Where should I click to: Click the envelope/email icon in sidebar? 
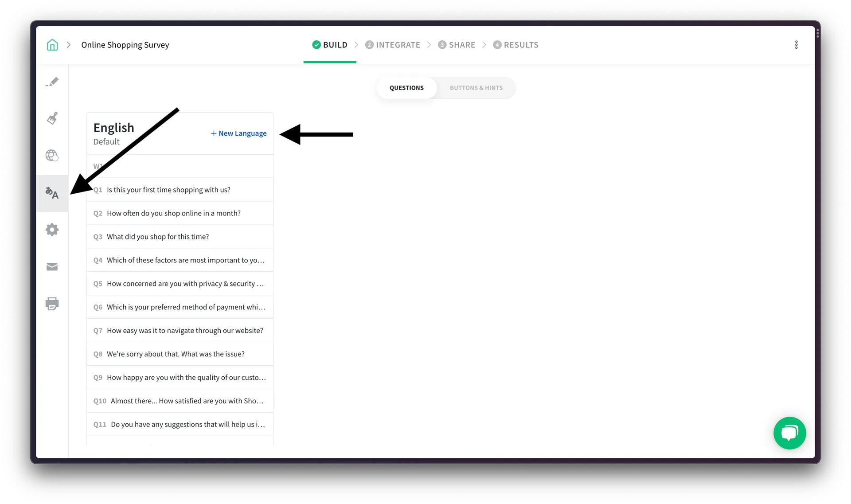click(52, 266)
